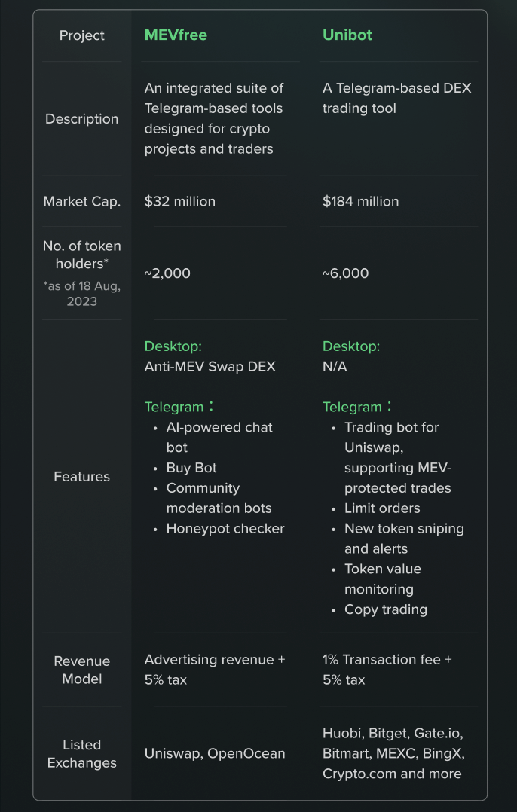Select the Limit orders bullet item
The image size is (517, 812).
382,508
